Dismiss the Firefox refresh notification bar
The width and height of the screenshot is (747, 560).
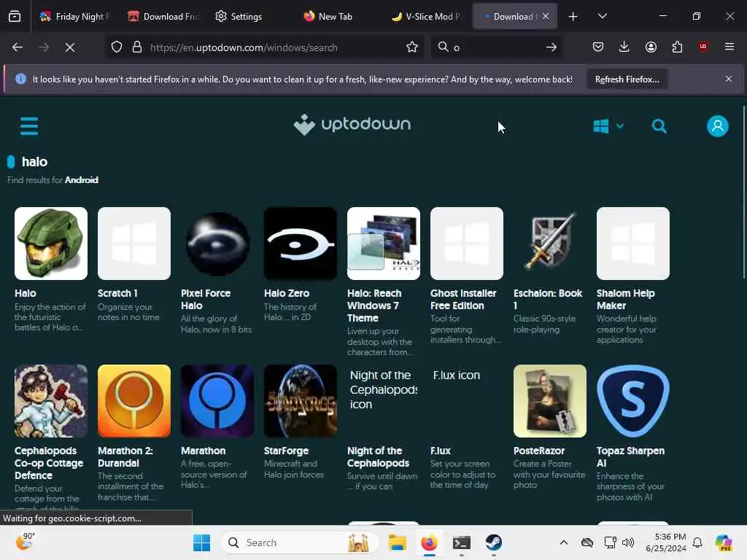729,79
